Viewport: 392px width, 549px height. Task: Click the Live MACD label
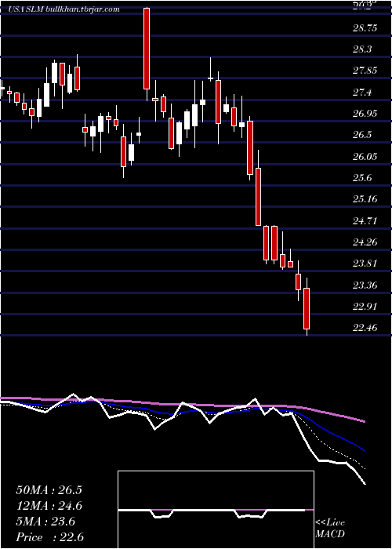pos(330,528)
